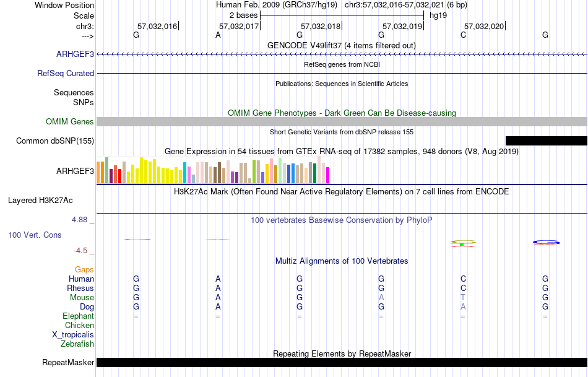Select the Common dbSNP(155) track label

pos(55,141)
